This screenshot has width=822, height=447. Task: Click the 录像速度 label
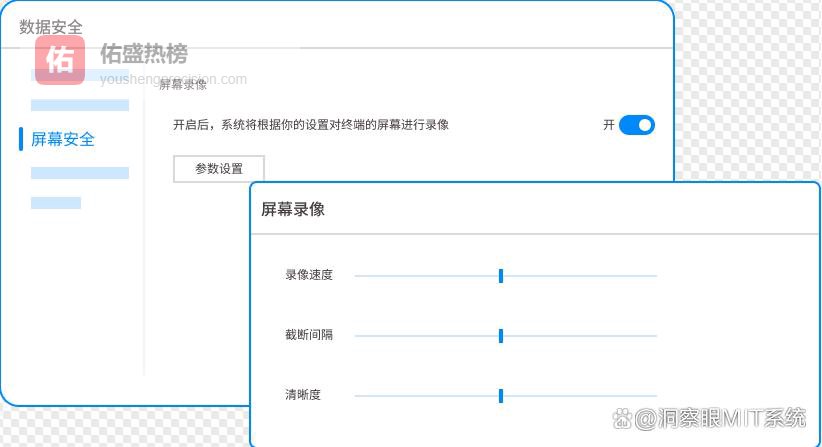(x=309, y=275)
